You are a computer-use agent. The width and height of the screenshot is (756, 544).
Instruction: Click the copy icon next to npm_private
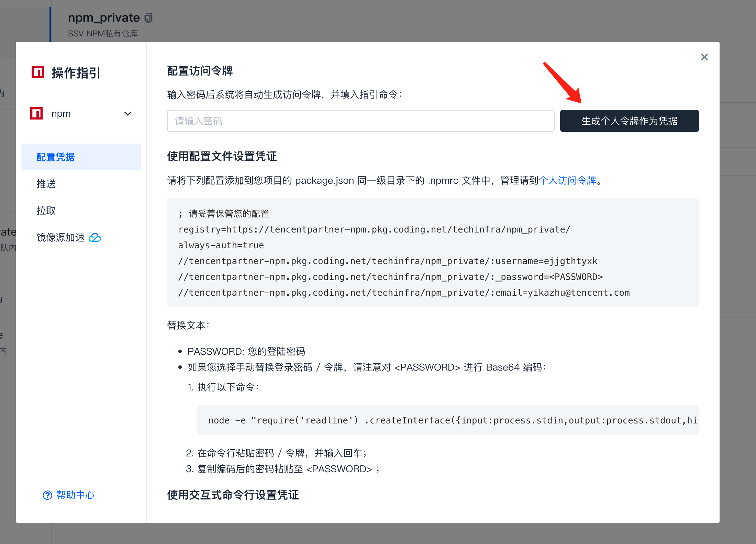(x=148, y=18)
